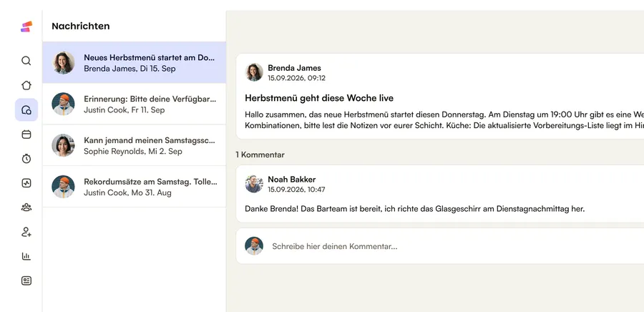Select the messages chat icon in sidebar
The width and height of the screenshot is (644, 312).
coord(26,109)
